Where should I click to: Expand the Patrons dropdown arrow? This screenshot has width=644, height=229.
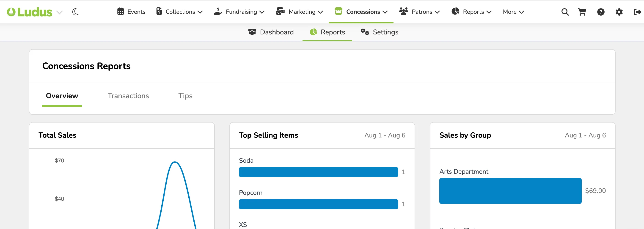tap(437, 12)
